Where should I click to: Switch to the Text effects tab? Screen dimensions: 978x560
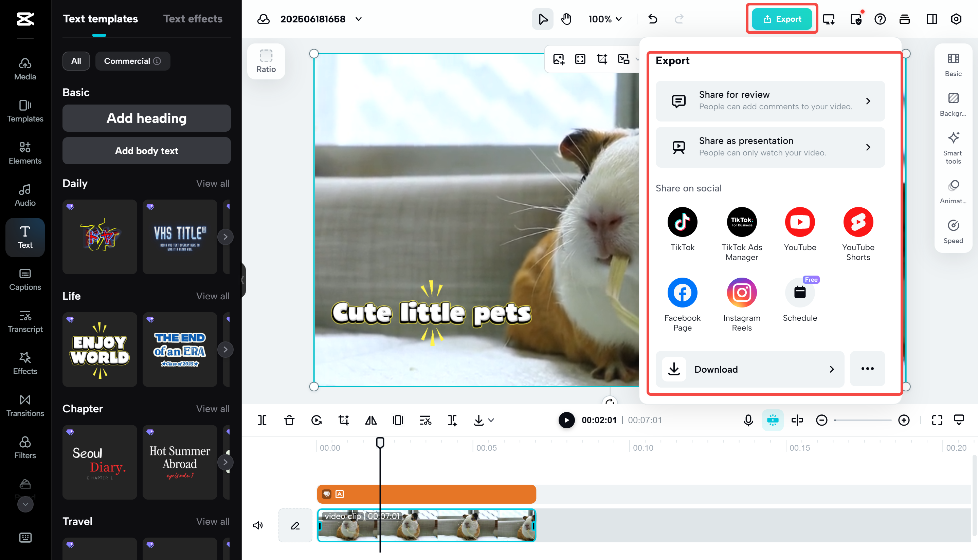(193, 18)
